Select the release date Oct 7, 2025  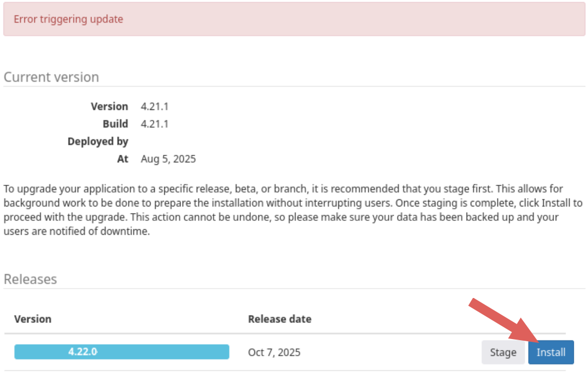click(274, 352)
